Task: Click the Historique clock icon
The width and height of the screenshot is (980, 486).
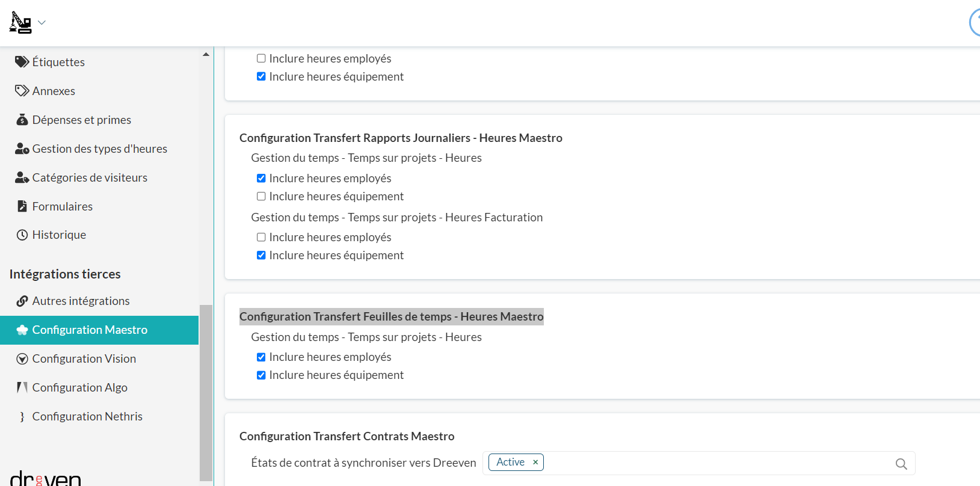Action: click(22, 235)
